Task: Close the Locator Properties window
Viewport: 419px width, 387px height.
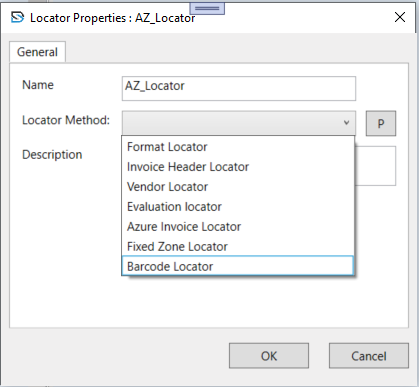Action: 400,17
